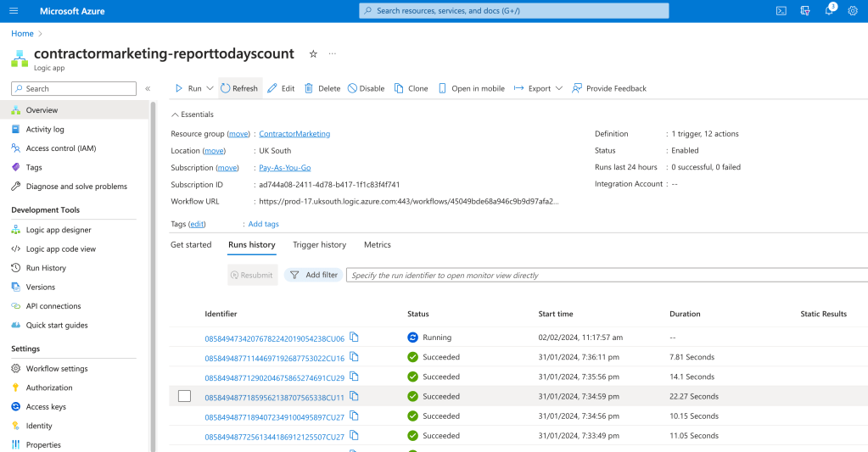The width and height of the screenshot is (868, 452).
Task: Click Open in mobile
Action: pos(472,88)
